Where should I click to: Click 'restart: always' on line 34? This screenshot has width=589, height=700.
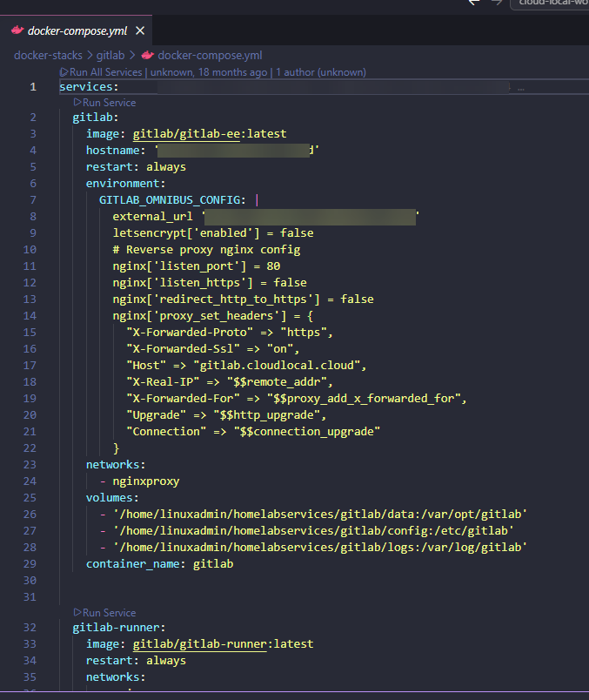coord(136,661)
